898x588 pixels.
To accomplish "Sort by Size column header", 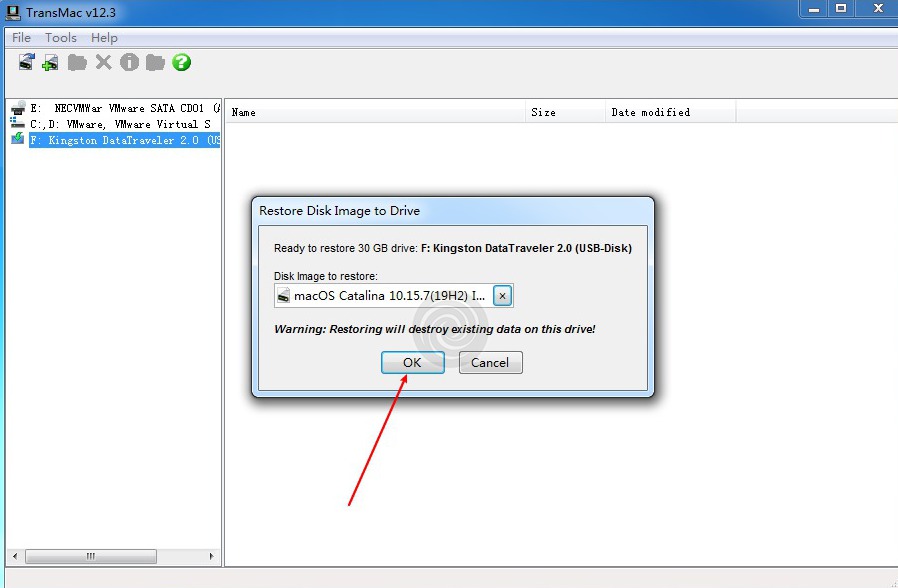I will tap(565, 112).
